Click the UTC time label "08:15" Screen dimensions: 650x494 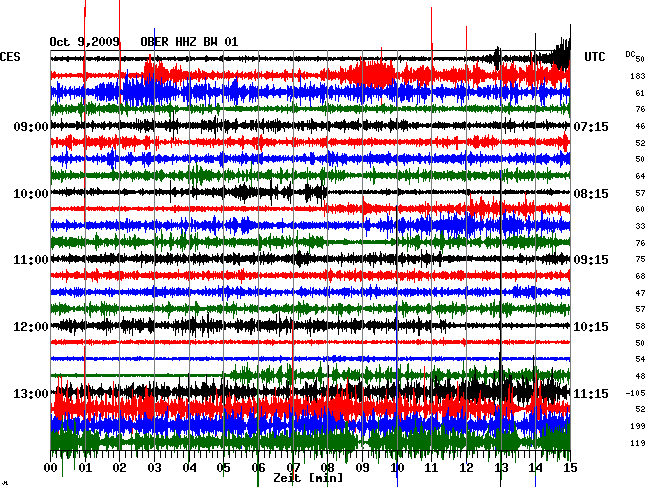click(x=591, y=194)
